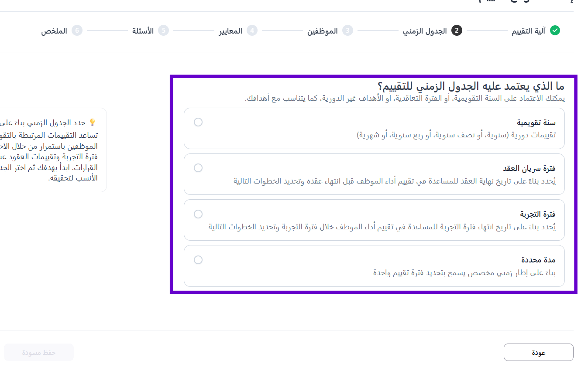Click the step number 2 circle
588x371 pixels.
coord(457,31)
